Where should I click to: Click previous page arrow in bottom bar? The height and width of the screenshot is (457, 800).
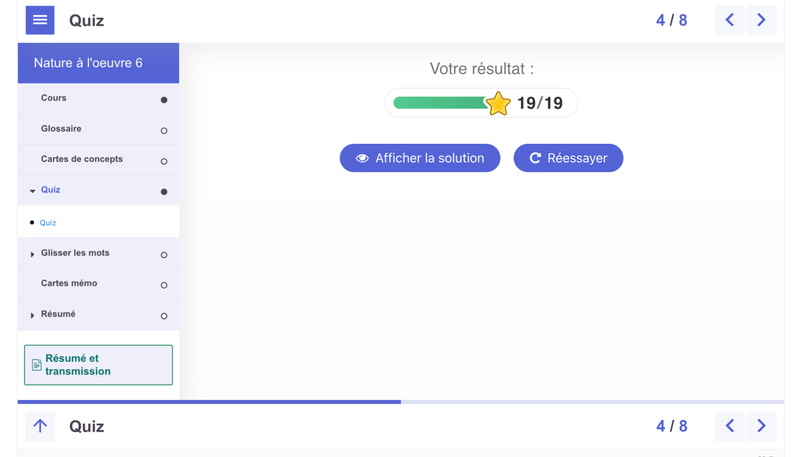[x=729, y=426]
